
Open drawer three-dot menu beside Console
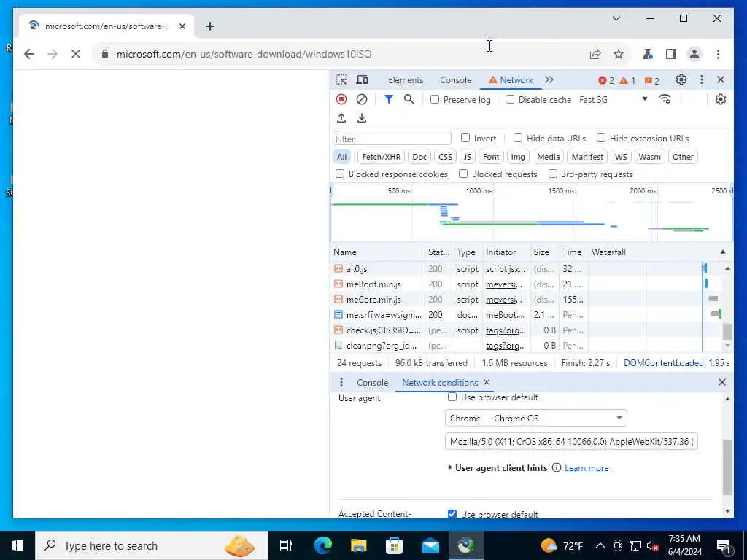[341, 382]
